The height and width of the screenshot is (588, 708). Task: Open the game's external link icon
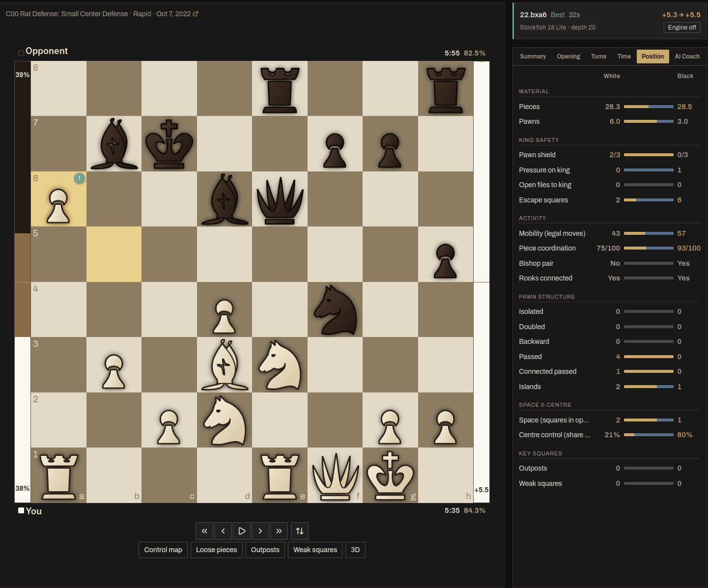[x=196, y=14]
